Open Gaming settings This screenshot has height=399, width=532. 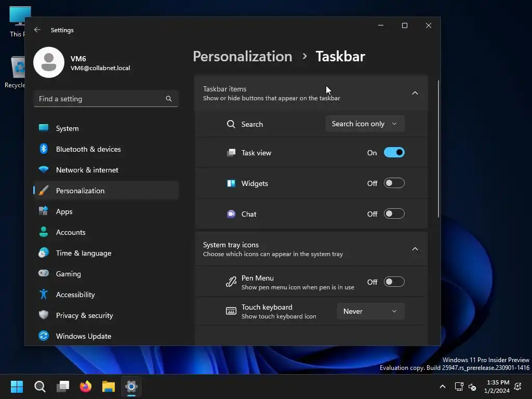coord(106,273)
